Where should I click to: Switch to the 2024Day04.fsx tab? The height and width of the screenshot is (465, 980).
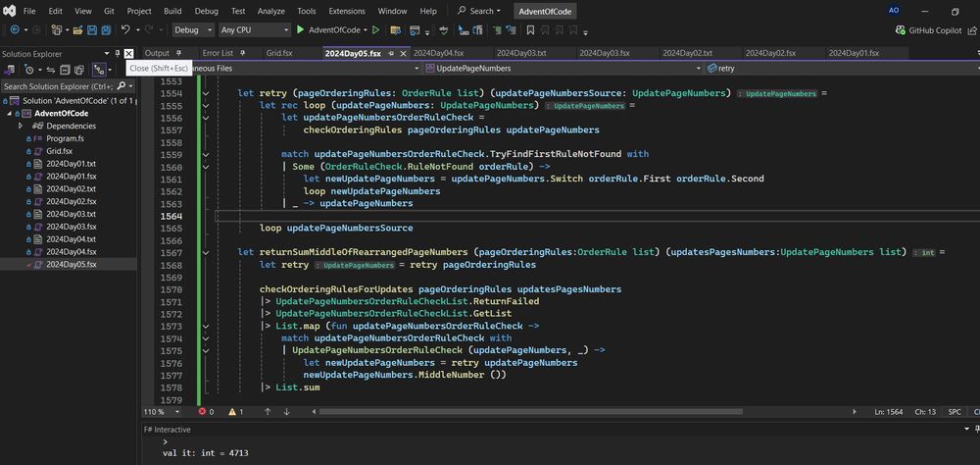tap(438, 53)
